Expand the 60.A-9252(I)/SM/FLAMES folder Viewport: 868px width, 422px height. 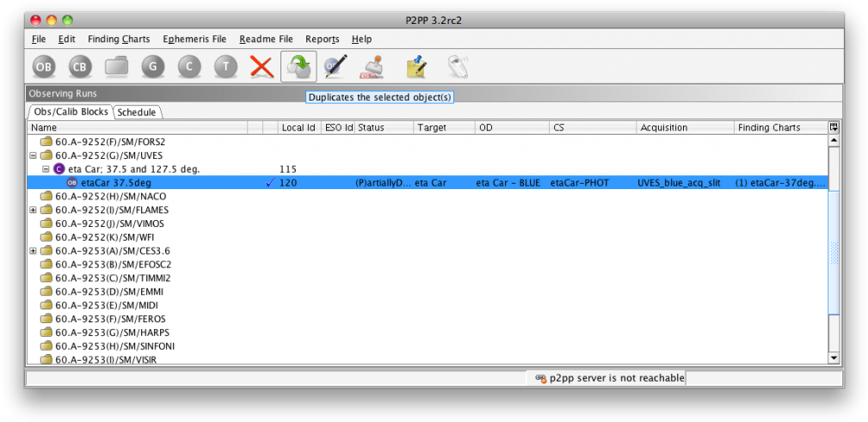point(33,210)
